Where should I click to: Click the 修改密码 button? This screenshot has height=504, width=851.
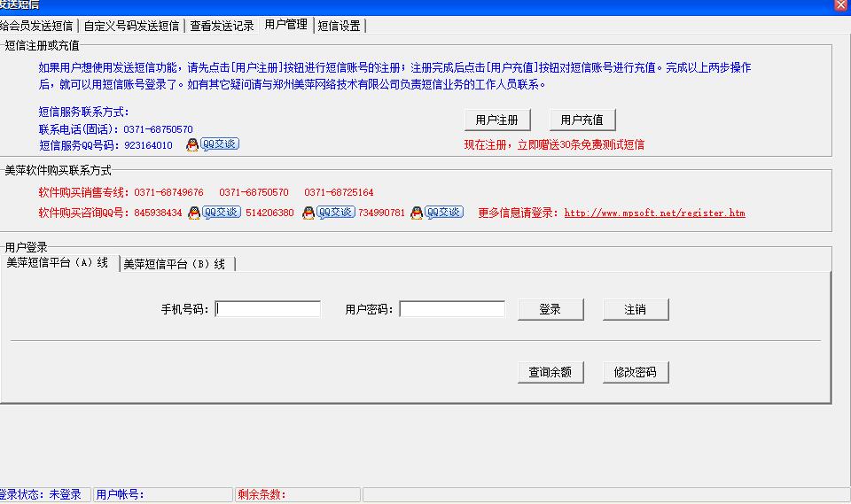point(636,372)
